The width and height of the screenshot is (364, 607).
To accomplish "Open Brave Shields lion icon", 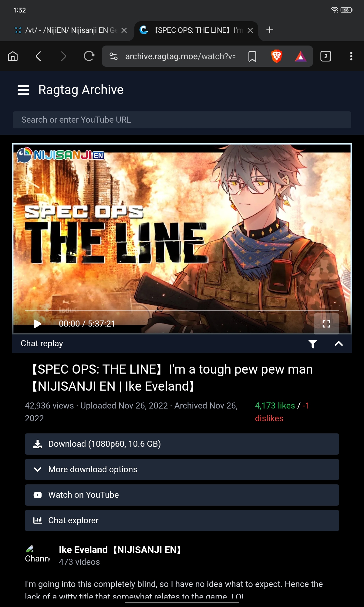I will click(x=276, y=56).
